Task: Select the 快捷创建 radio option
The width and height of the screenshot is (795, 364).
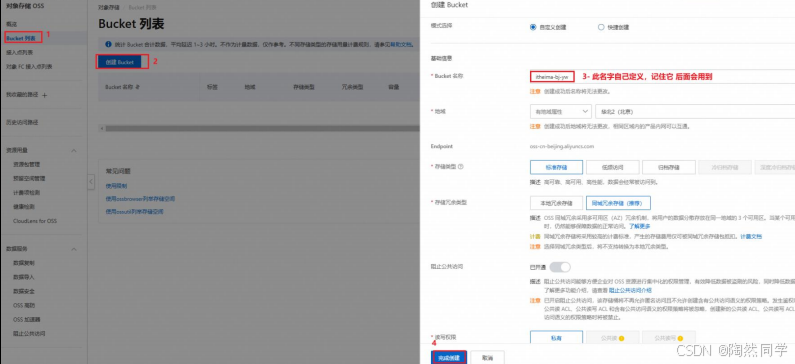Action: pyautogui.click(x=601, y=27)
